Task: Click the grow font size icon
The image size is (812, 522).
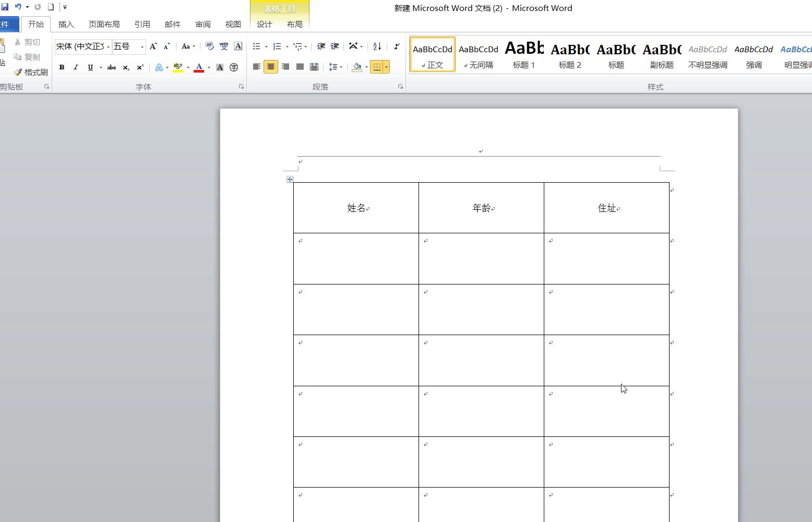Action: point(153,46)
